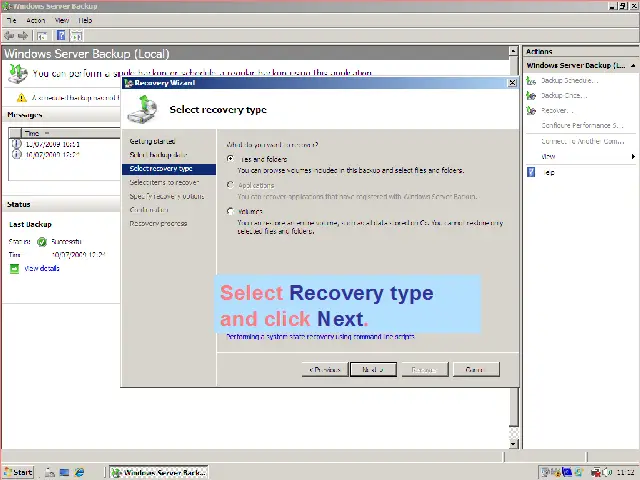This screenshot has height=480, width=640.
Task: Click the Windows Server Backup header icon
Action: [x=18, y=73]
